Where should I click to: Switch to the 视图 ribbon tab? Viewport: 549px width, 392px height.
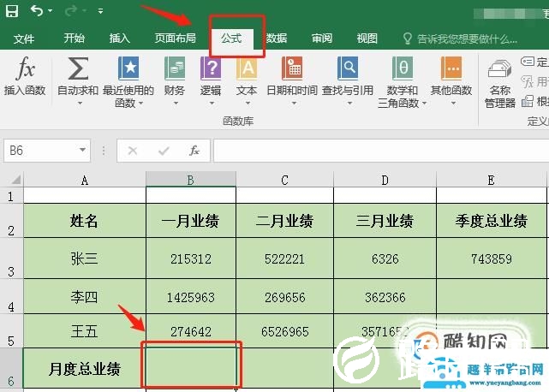point(367,38)
